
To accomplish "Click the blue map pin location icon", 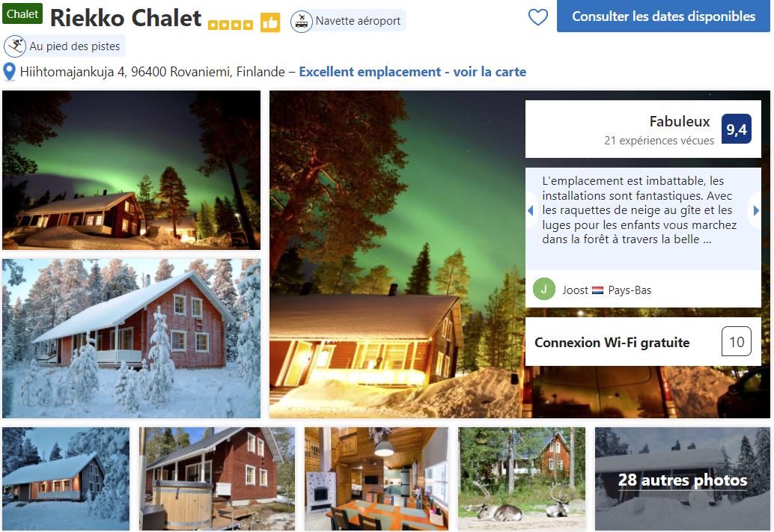I will [x=10, y=72].
